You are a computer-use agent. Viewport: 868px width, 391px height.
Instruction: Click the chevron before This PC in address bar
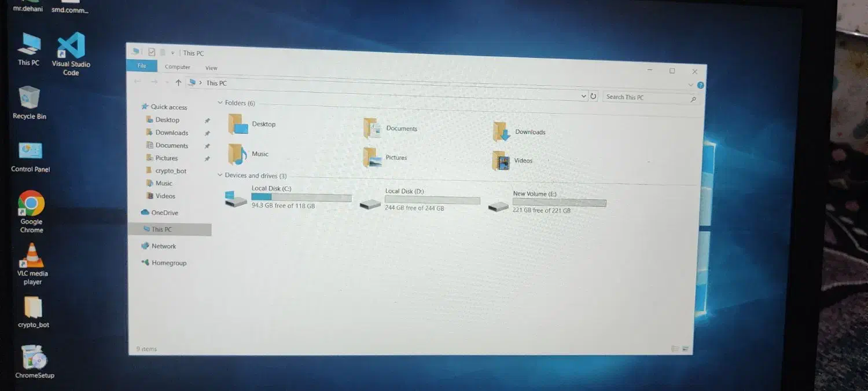[x=200, y=83]
